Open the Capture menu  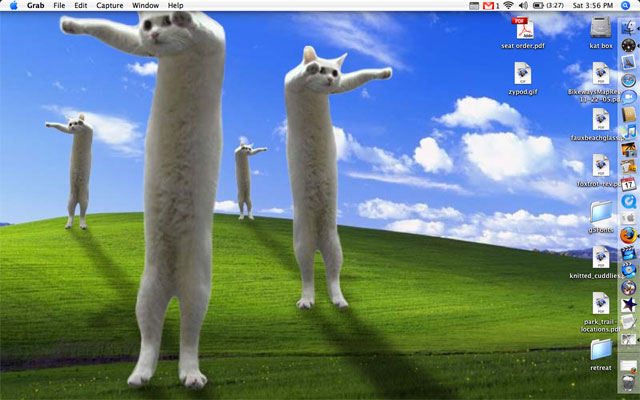(110, 5)
